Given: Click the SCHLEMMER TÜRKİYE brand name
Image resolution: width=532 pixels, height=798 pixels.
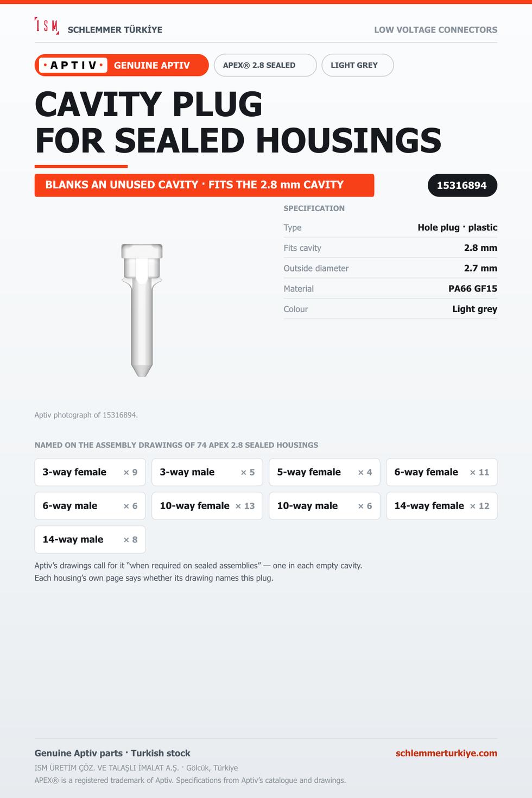Looking at the screenshot, I should (x=115, y=30).
